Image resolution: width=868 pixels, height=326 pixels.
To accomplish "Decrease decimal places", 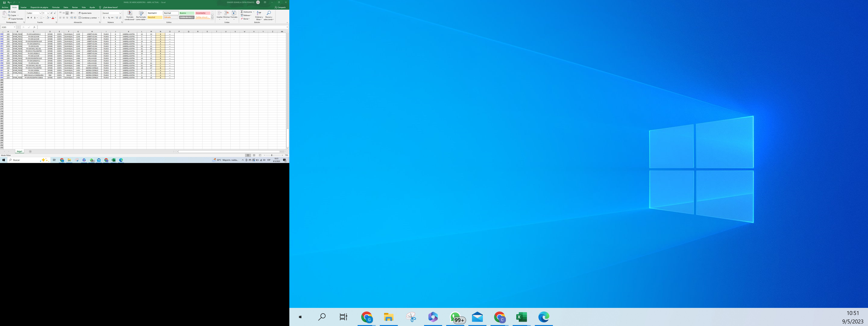I will [x=120, y=18].
